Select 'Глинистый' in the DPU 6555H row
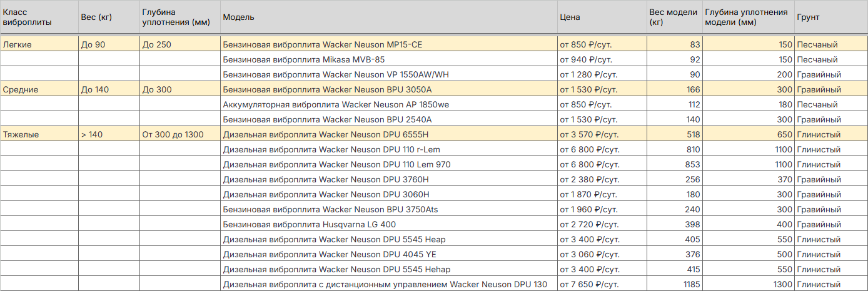This screenshot has height=291, width=868. click(831, 135)
